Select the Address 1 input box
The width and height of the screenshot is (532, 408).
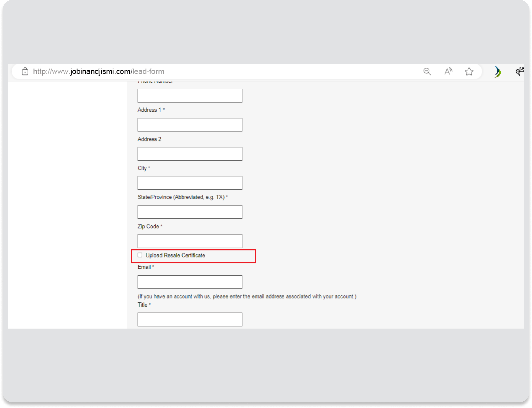[190, 125]
